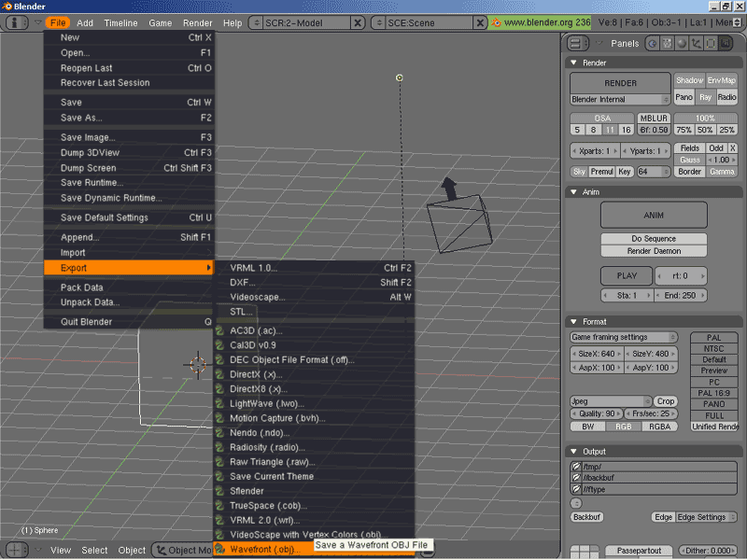The image size is (747, 560).
Task: Click the script icon beside LightWave (.lwo)
Action: point(220,404)
